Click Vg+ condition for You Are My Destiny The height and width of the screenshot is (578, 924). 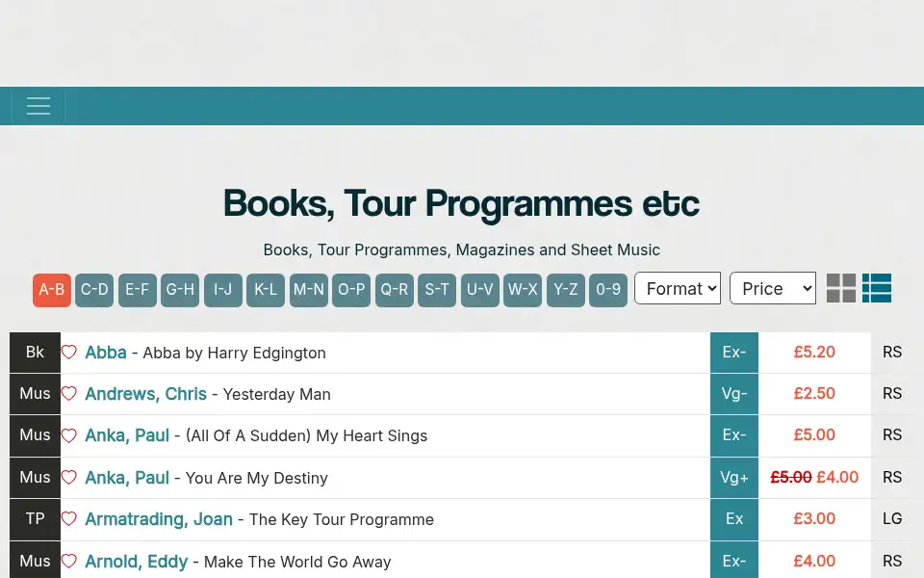(734, 477)
